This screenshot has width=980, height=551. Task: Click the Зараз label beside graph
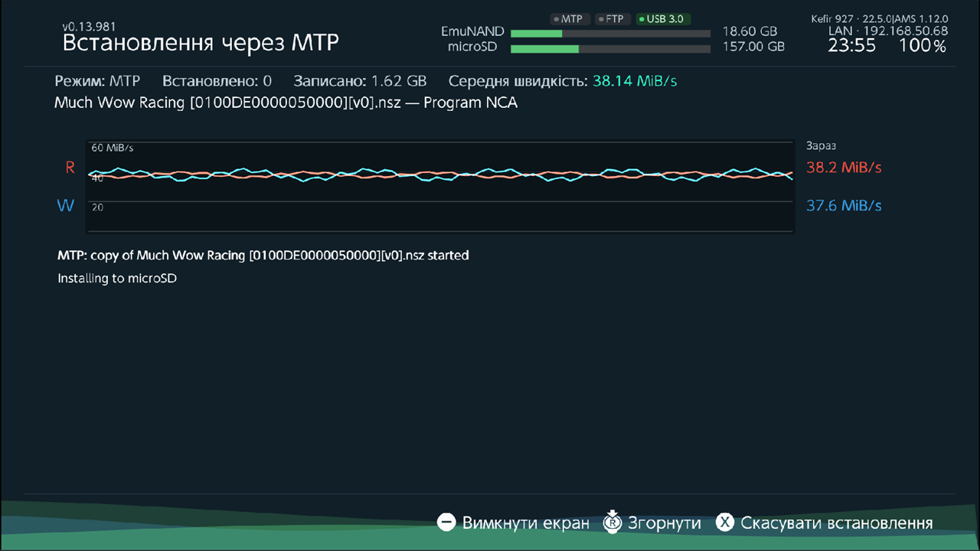click(x=822, y=145)
